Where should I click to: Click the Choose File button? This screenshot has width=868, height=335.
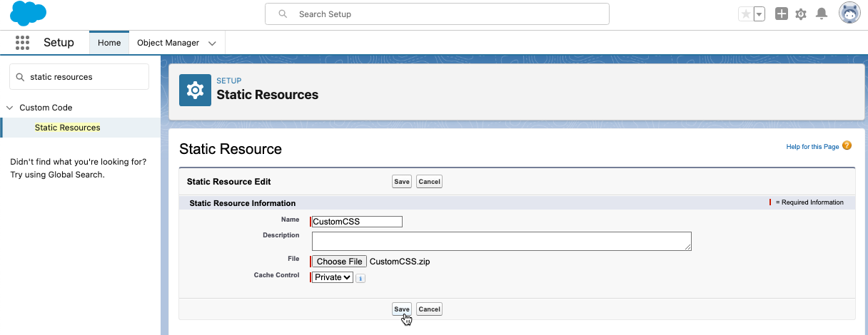pos(340,262)
